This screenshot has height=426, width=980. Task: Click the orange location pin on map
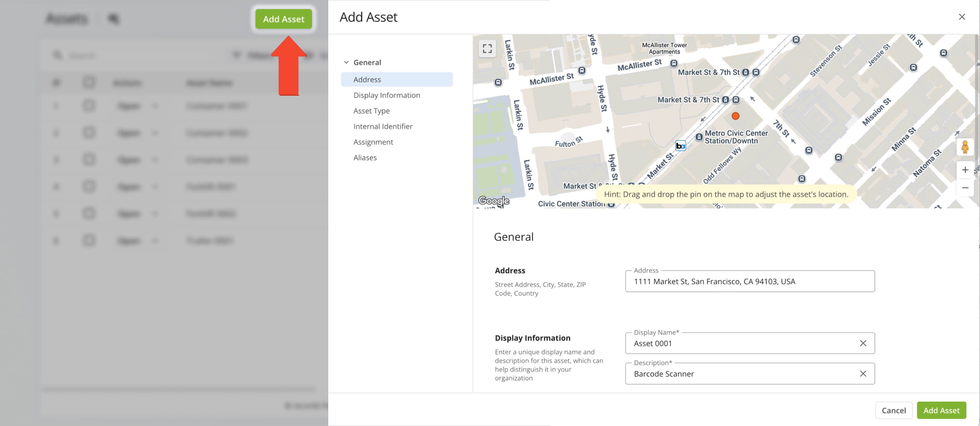[x=735, y=116]
